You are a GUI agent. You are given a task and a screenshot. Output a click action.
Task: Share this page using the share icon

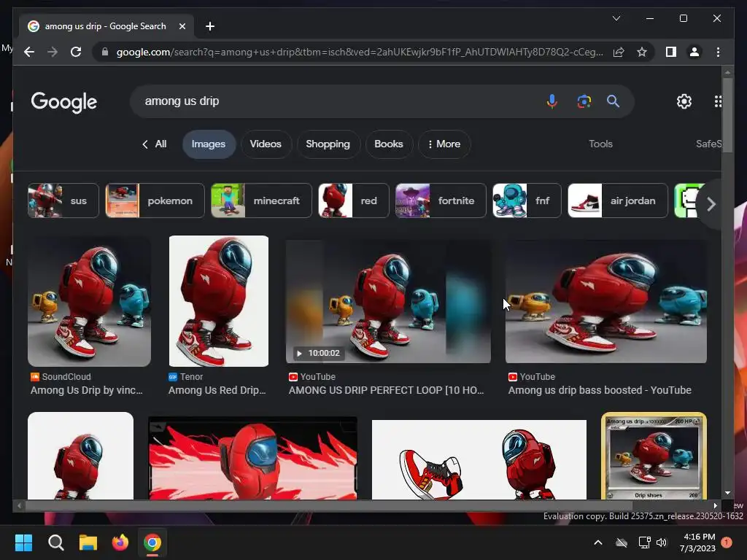pyautogui.click(x=619, y=52)
